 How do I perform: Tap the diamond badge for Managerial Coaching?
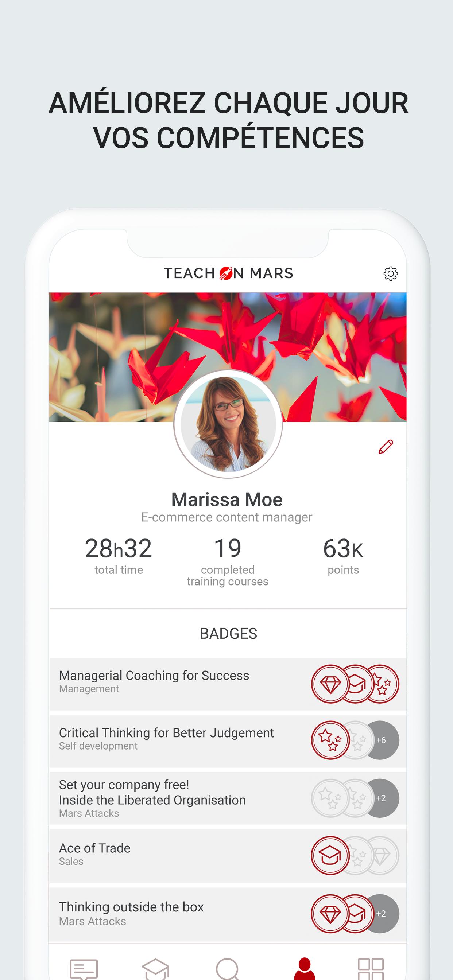pos(330,684)
